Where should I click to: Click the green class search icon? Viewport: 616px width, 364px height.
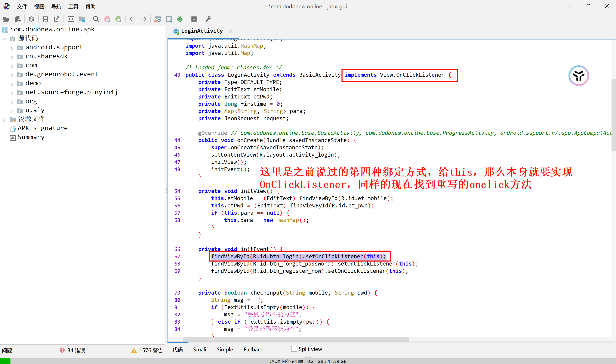[x=118, y=19]
